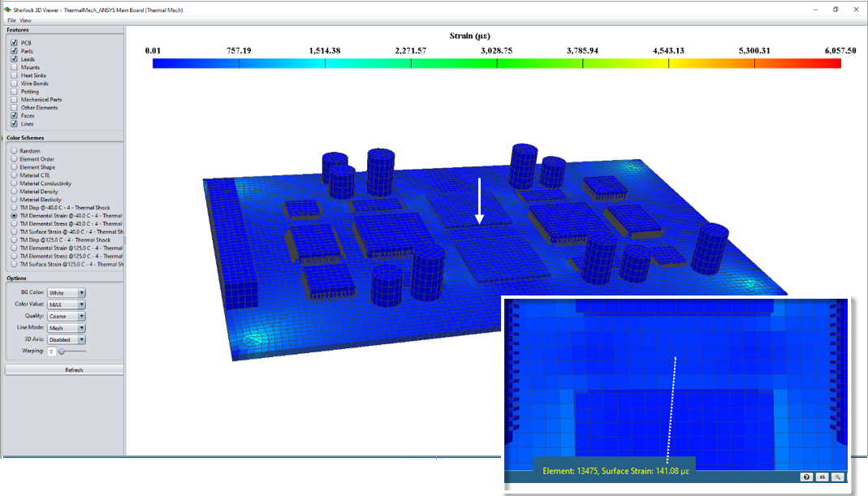Click the 'Element: 13475, Surface Strain' tooltip
Screen dimensions: 868x496
pos(615,471)
